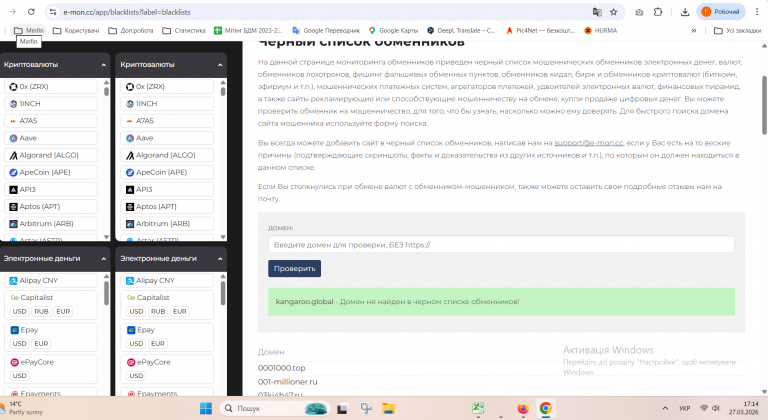Go forward with the browser forward arrow

click(13, 12)
